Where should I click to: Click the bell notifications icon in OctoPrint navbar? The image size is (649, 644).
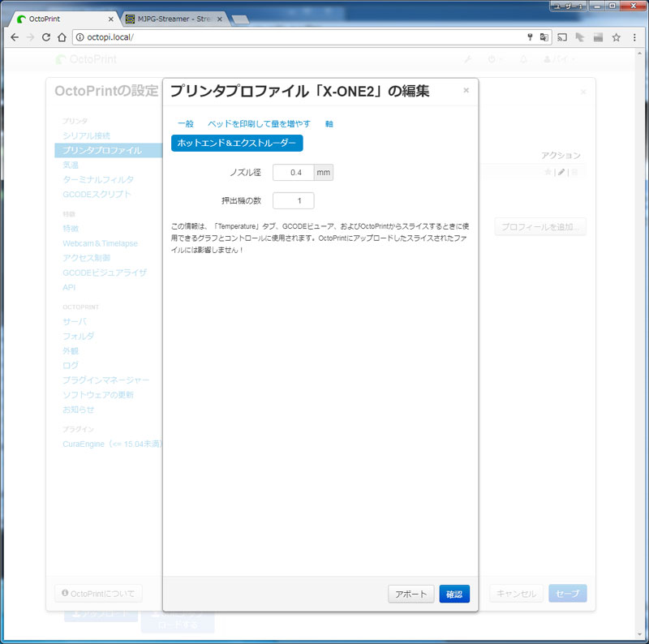[523, 59]
